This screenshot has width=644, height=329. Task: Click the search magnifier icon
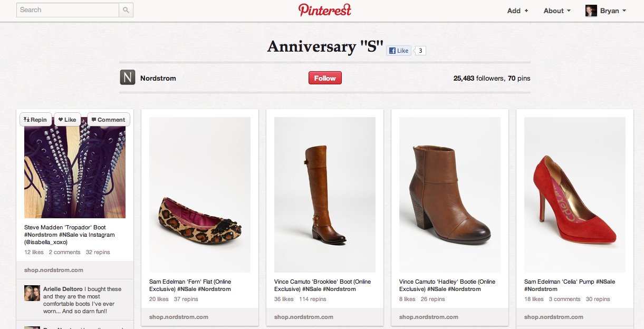[126, 10]
